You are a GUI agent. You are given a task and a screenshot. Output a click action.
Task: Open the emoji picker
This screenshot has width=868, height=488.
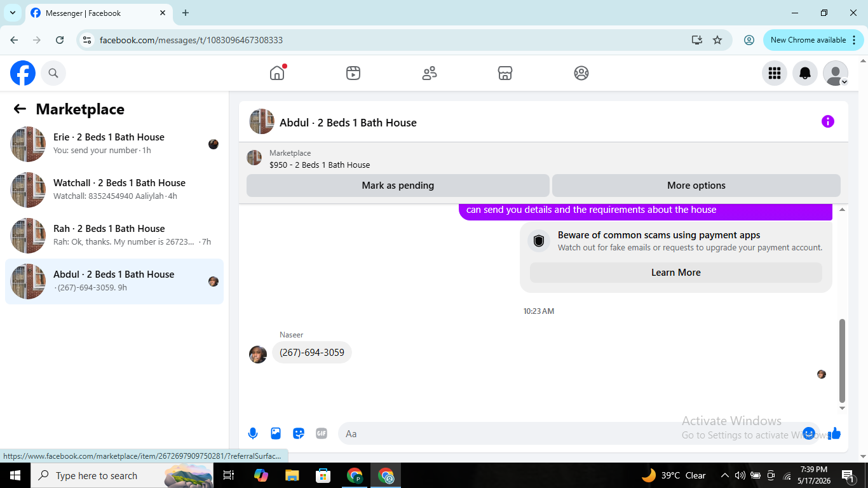click(x=809, y=433)
